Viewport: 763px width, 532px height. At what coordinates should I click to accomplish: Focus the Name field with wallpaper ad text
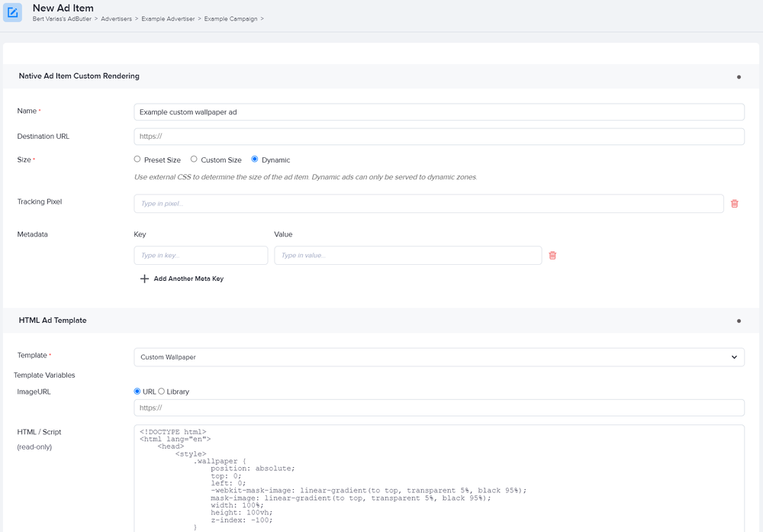tap(439, 112)
